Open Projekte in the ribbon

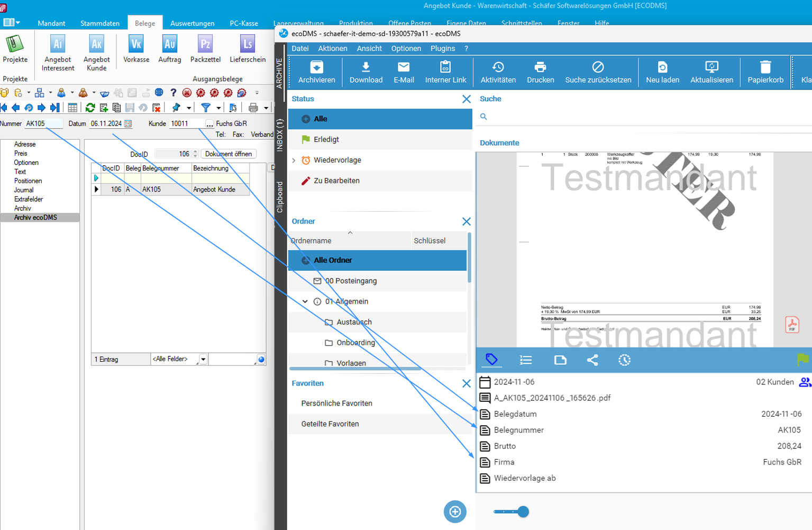15,49
